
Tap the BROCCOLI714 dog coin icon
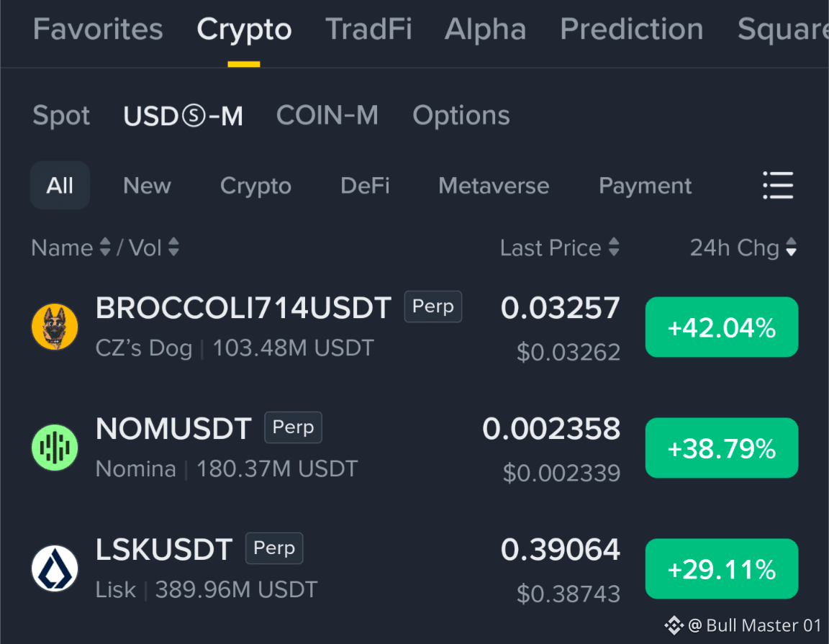click(x=55, y=327)
